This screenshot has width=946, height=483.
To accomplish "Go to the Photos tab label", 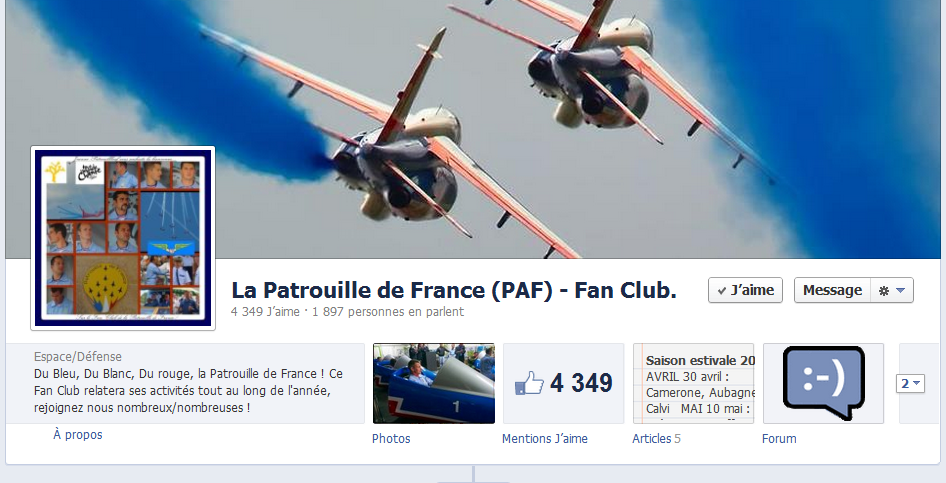I will [391, 439].
